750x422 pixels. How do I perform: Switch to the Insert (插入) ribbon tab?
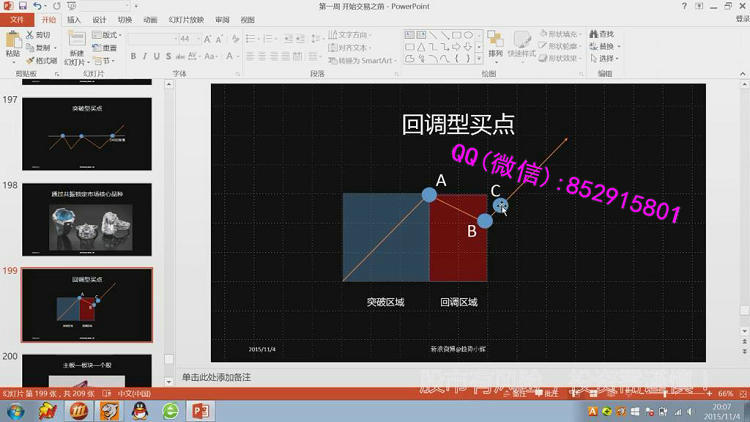pyautogui.click(x=74, y=19)
